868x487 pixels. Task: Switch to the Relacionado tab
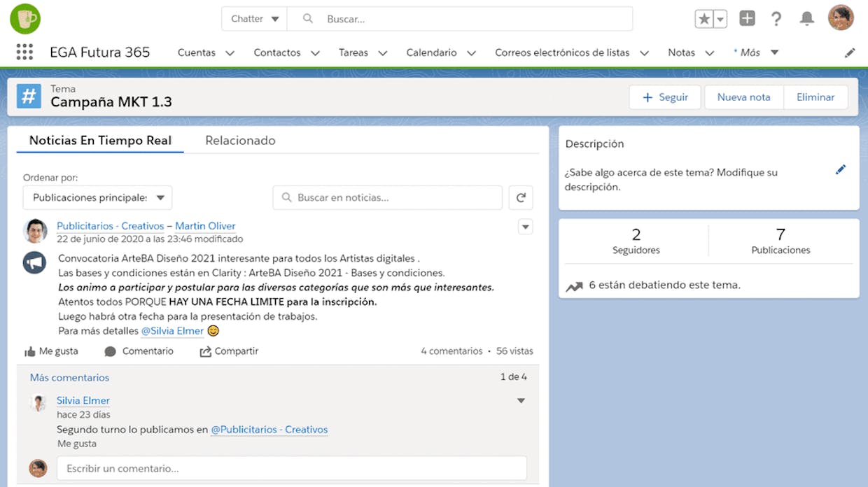pyautogui.click(x=240, y=140)
